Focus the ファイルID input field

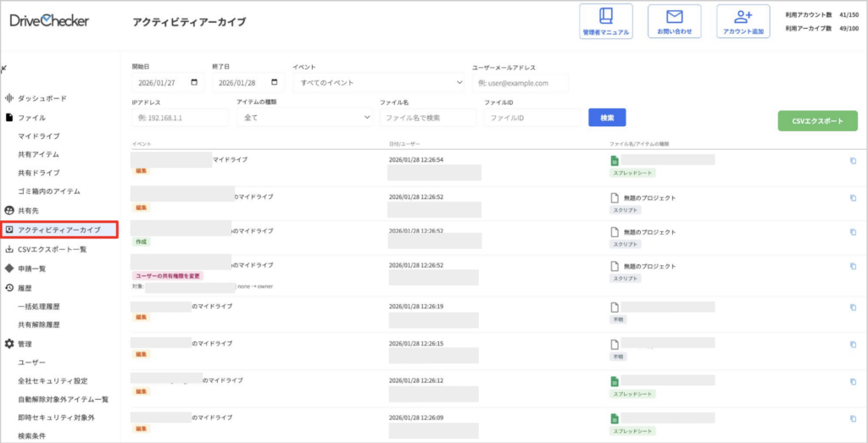pos(532,118)
